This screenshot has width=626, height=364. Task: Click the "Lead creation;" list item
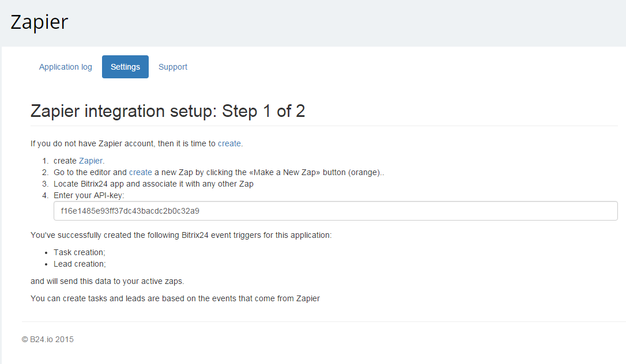(80, 264)
